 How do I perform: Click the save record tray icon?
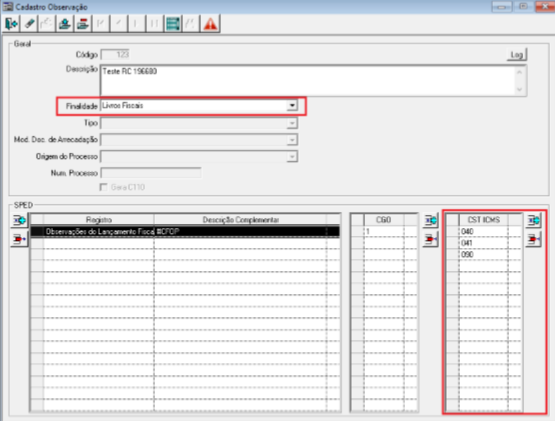64,24
